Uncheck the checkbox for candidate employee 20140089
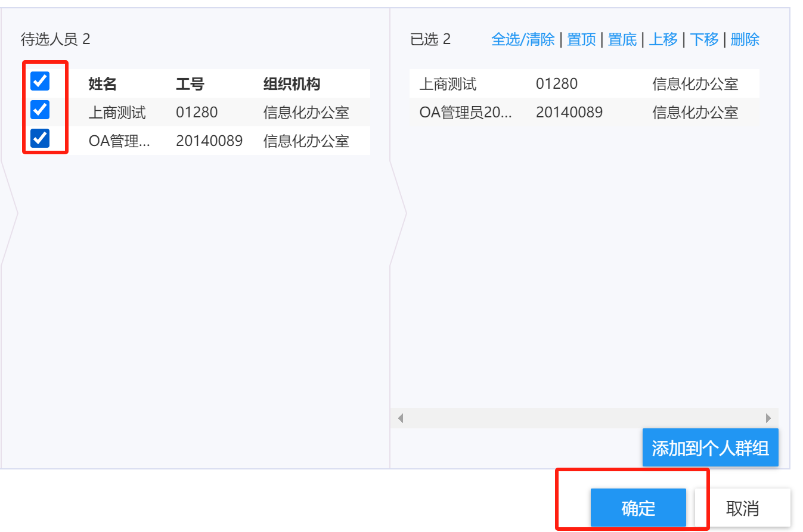This screenshot has width=803, height=532. click(40, 138)
